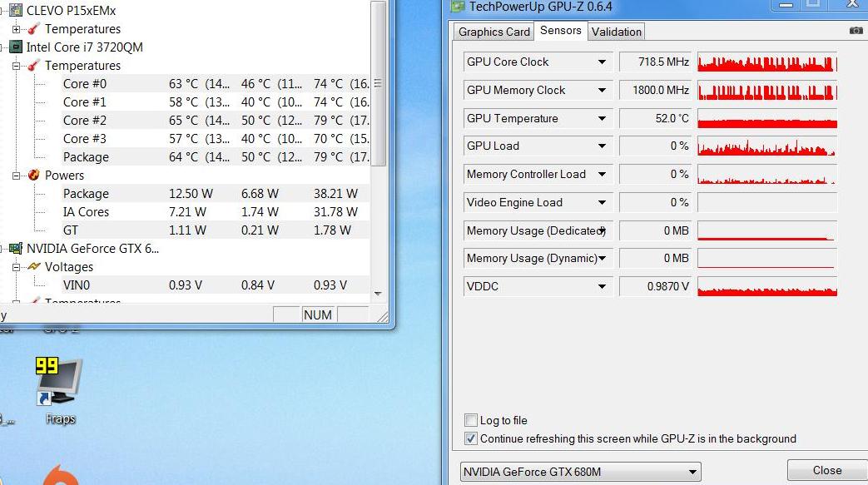Click the orange application icon on the desktop
868x485 pixels.
pos(59,475)
